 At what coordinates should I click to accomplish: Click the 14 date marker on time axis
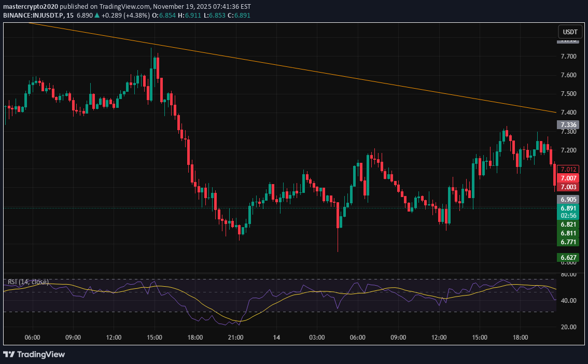276,337
